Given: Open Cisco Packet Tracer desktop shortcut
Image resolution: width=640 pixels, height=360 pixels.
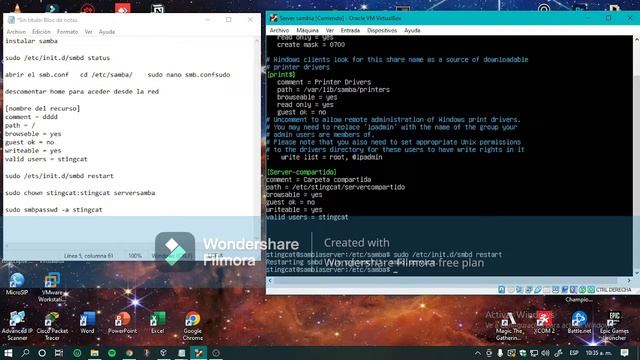Looking at the screenshot, I should pyautogui.click(x=52, y=326).
